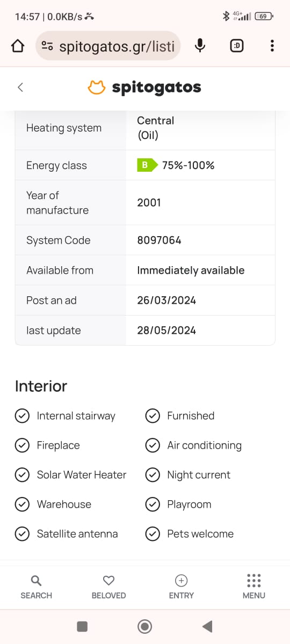Image resolution: width=290 pixels, height=644 pixels.
Task: Toggle the Fireplace check mark
Action: (22, 445)
